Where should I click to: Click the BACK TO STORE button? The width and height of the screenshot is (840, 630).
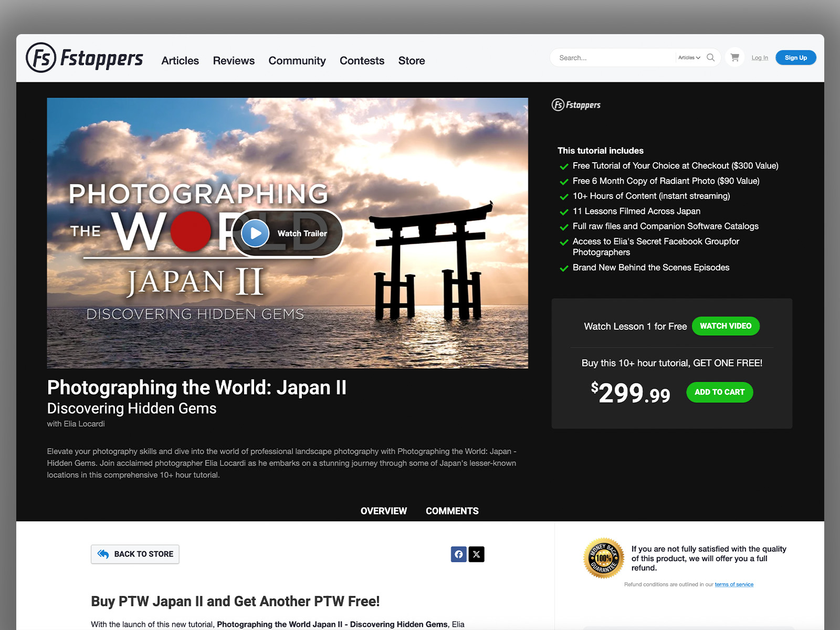pyautogui.click(x=135, y=554)
